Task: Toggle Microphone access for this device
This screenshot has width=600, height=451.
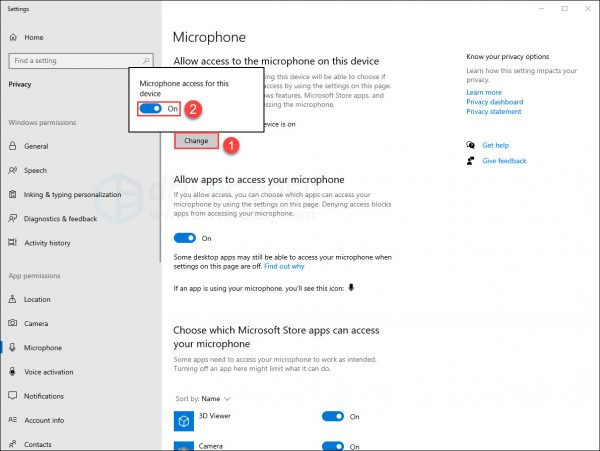Action: click(150, 108)
